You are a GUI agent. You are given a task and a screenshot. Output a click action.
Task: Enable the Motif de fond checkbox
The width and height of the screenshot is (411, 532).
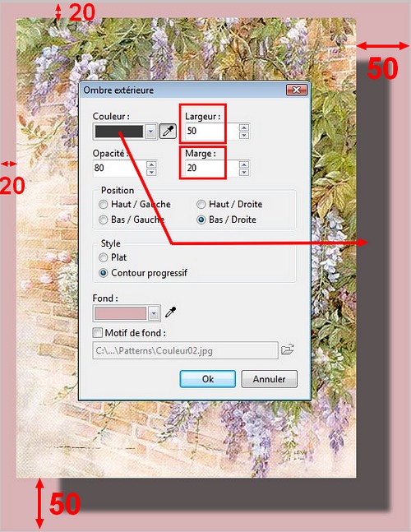coord(97,332)
